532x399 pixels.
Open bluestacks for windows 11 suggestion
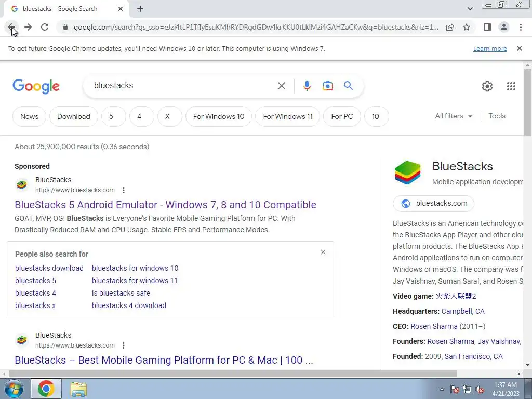pyautogui.click(x=135, y=281)
